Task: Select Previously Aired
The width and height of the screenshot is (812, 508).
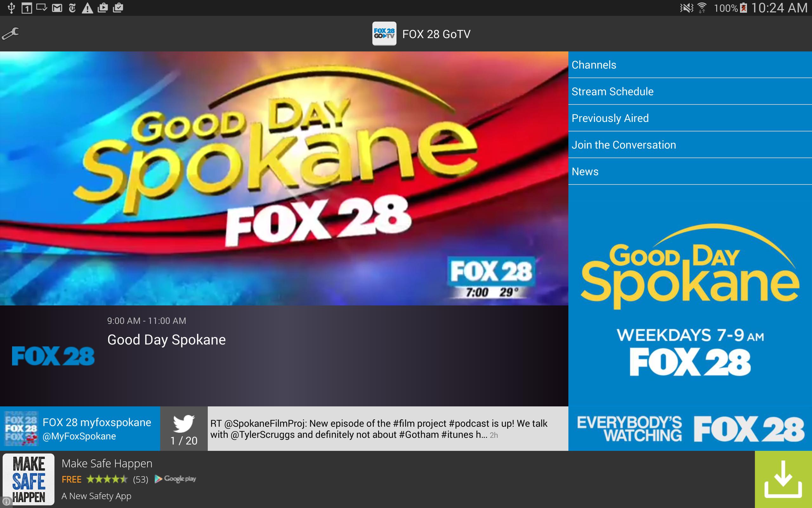Action: (x=690, y=118)
